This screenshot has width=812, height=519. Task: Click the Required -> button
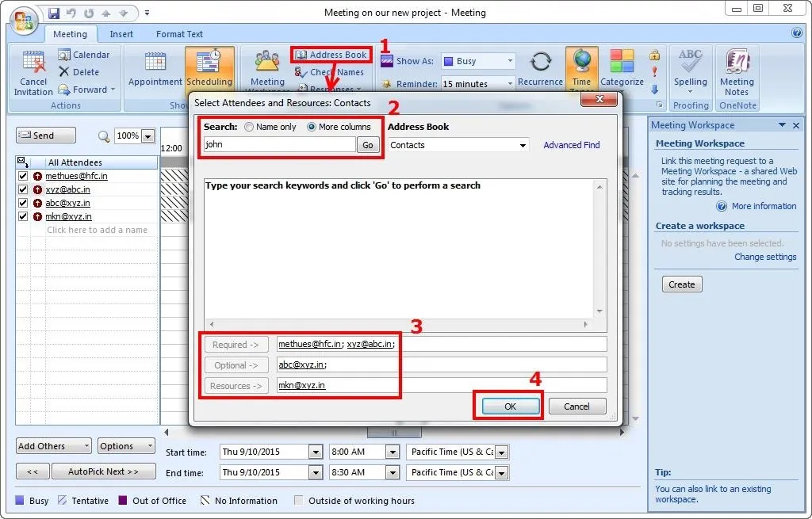click(x=236, y=345)
